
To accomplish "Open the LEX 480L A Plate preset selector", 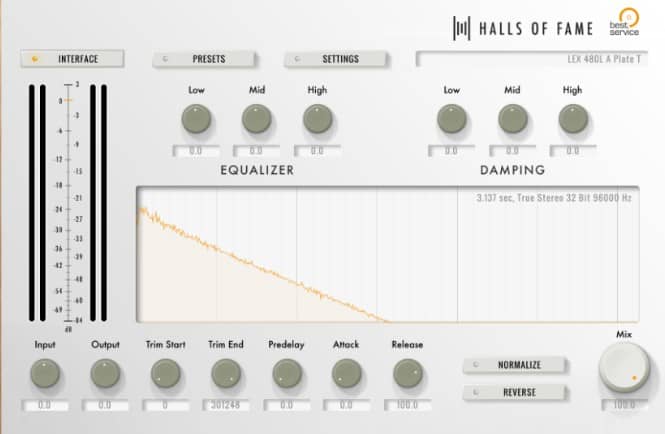I will (532, 59).
